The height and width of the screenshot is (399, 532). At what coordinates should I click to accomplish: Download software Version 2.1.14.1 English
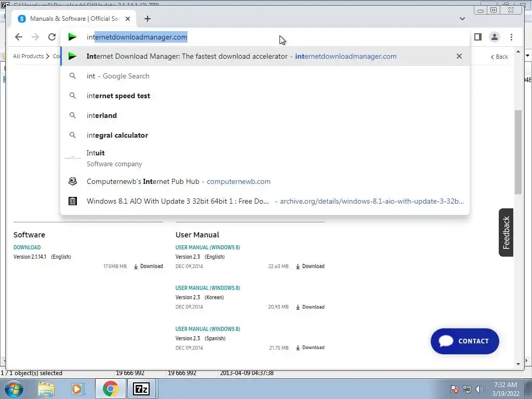[x=148, y=267]
